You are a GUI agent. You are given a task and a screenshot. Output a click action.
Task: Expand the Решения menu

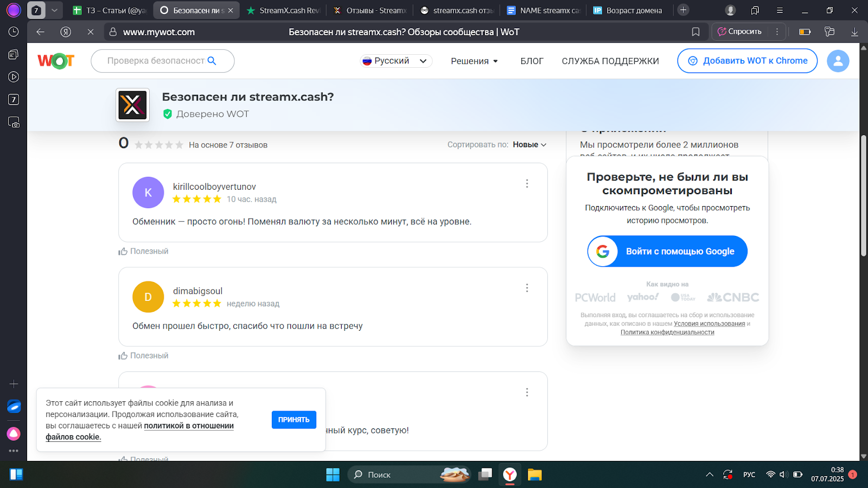[x=474, y=61]
